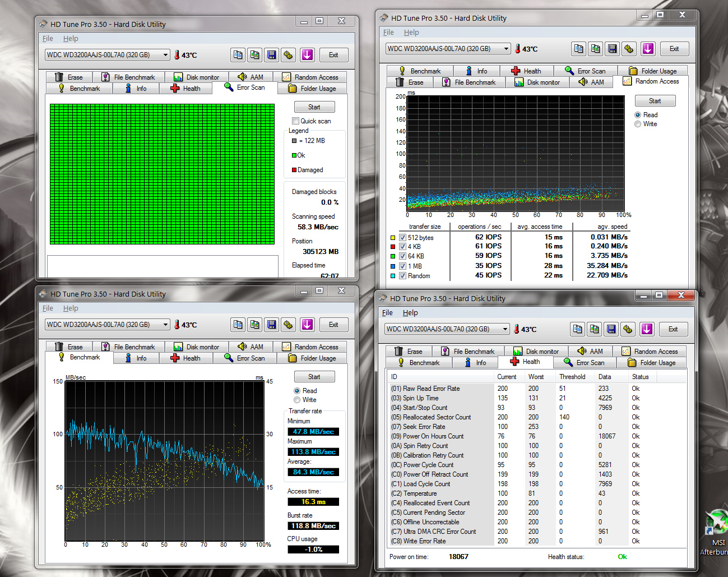Uncheck the 64 KB transfer size
728x577 pixels.
[x=402, y=256]
